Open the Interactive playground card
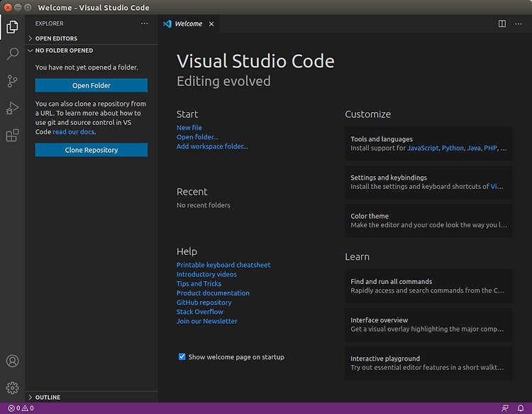This screenshot has width=532, height=414. point(429,363)
